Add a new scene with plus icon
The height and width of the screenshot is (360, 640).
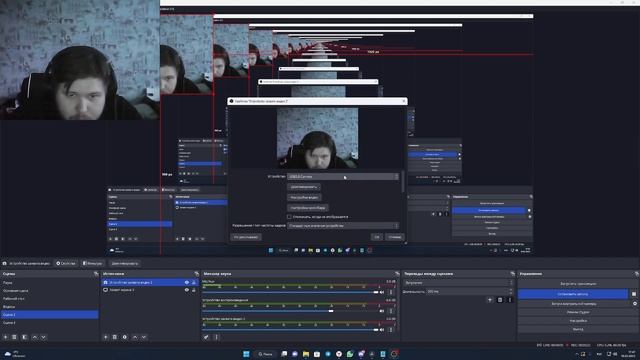pos(5,337)
